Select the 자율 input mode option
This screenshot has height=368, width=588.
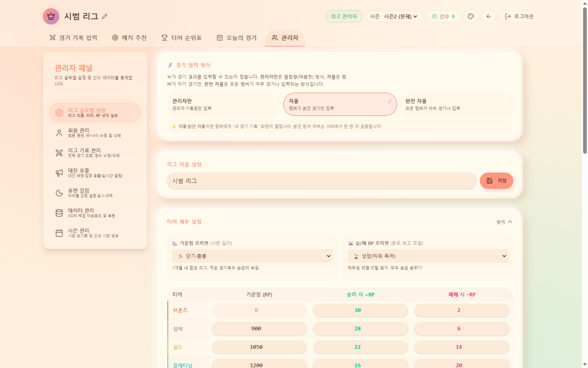pyautogui.click(x=340, y=104)
